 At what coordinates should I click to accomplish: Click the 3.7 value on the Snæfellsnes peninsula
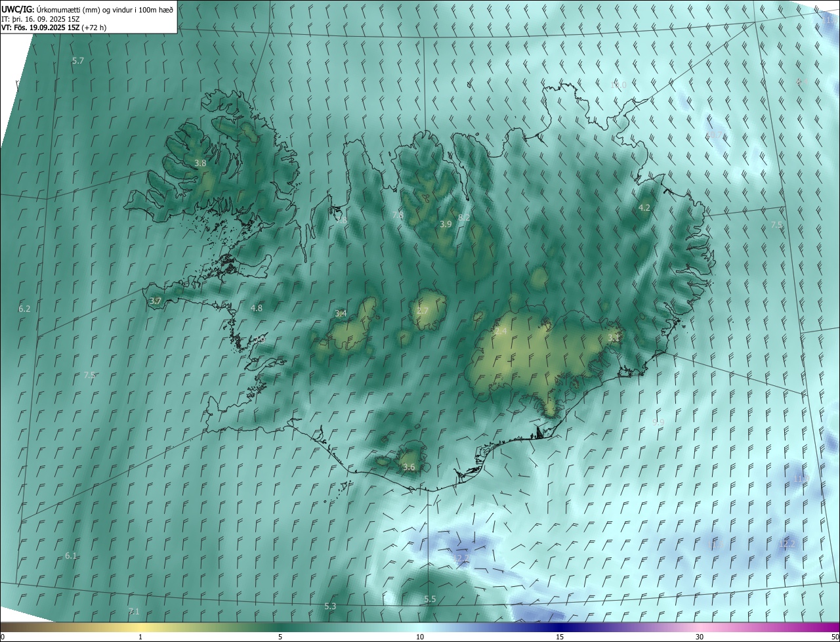(156, 301)
